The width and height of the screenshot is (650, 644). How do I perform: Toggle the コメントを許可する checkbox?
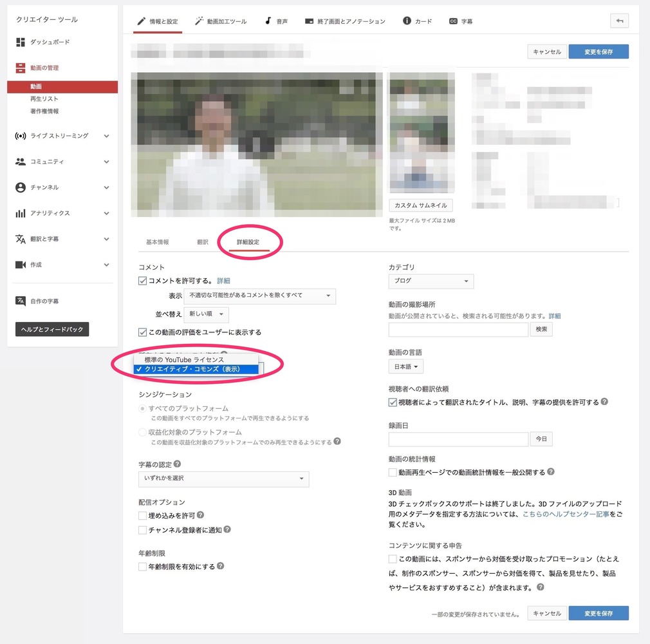(x=143, y=281)
